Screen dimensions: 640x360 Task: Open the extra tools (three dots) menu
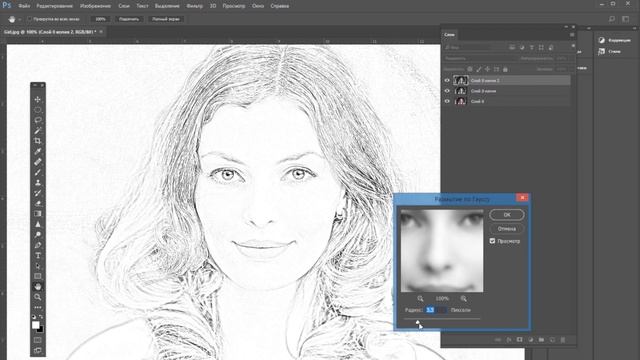[38, 307]
